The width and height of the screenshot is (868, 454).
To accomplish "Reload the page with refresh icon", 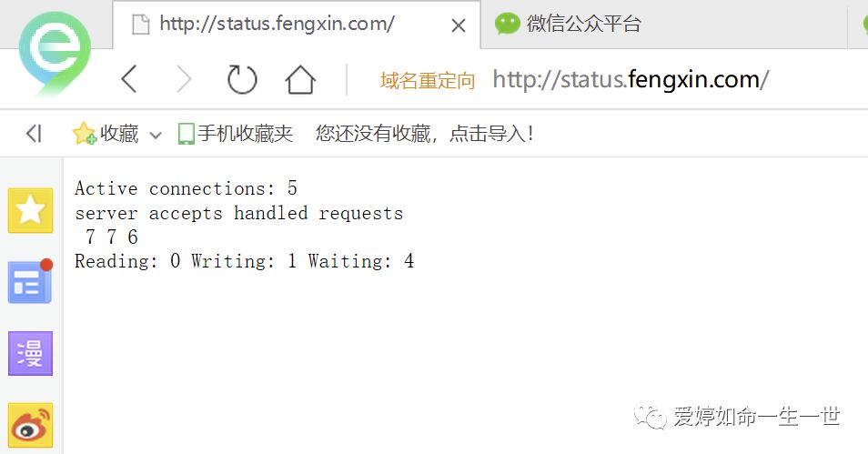I will click(x=242, y=80).
